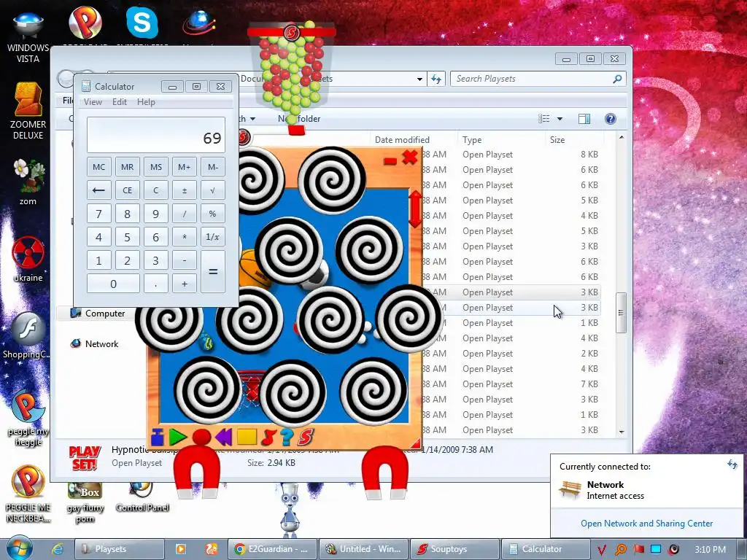Image resolution: width=747 pixels, height=560 pixels.
Task: Click the red flag tray icon
Action: click(638, 549)
